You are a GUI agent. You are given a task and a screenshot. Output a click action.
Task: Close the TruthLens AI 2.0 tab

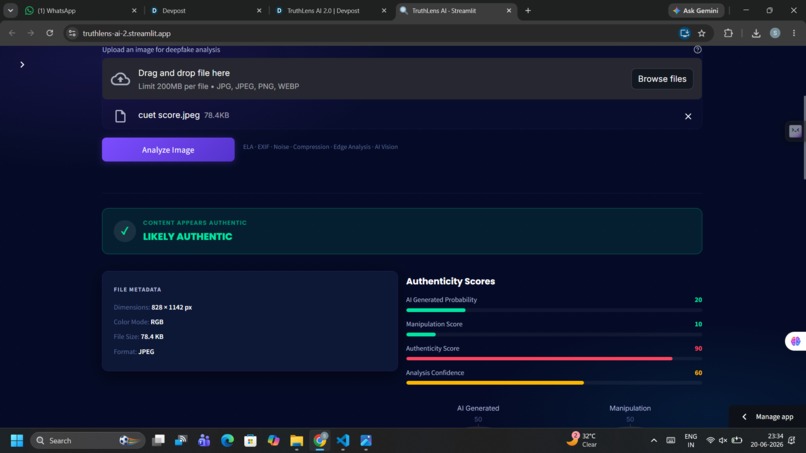pyautogui.click(x=384, y=10)
